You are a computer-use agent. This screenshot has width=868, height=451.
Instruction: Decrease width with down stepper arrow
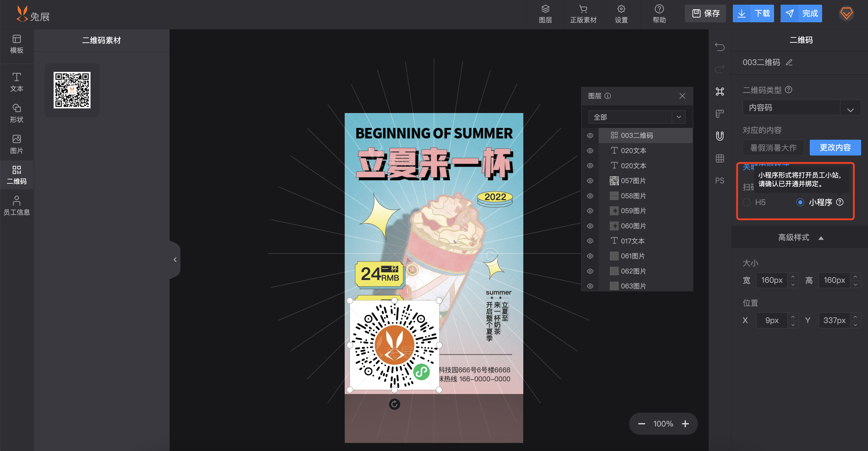click(793, 284)
